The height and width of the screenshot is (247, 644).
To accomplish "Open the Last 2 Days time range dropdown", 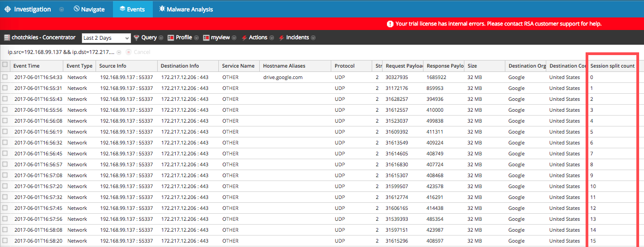I will (x=106, y=38).
